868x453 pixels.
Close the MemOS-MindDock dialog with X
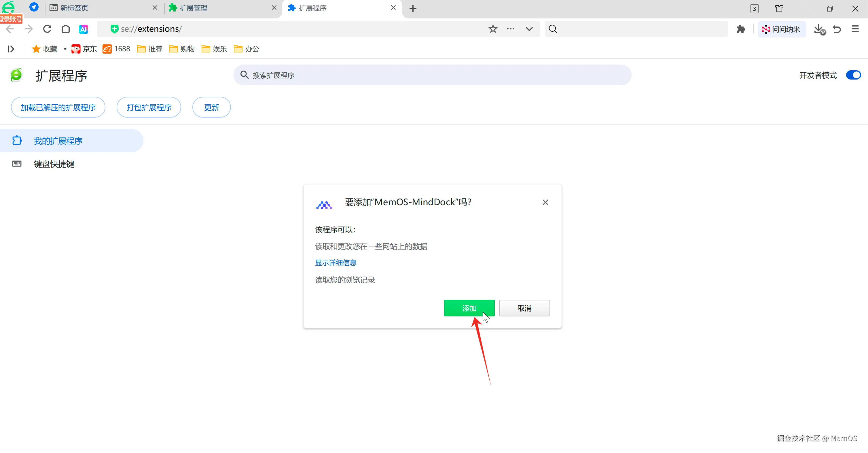click(x=545, y=202)
